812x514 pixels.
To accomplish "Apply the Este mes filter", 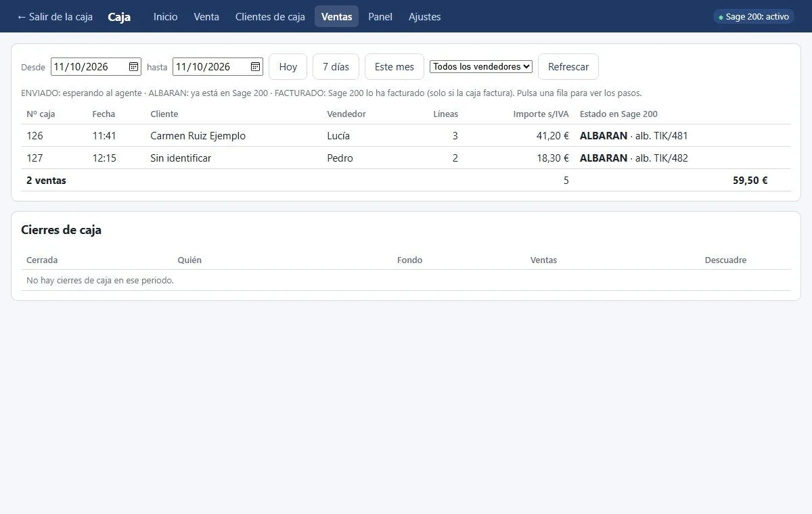I will [394, 66].
